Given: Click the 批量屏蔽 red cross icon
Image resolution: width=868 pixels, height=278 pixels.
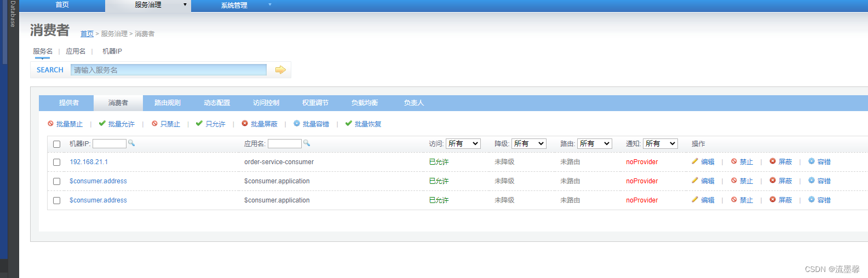Looking at the screenshot, I should [x=245, y=124].
